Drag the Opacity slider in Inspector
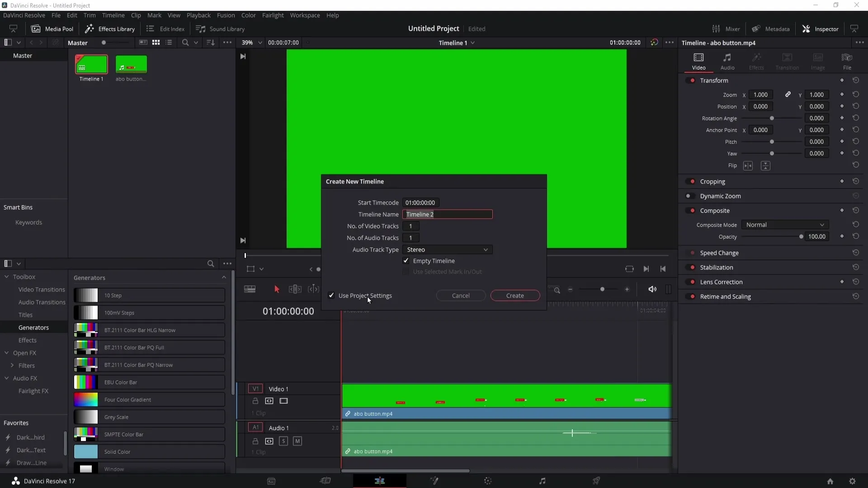 (801, 236)
